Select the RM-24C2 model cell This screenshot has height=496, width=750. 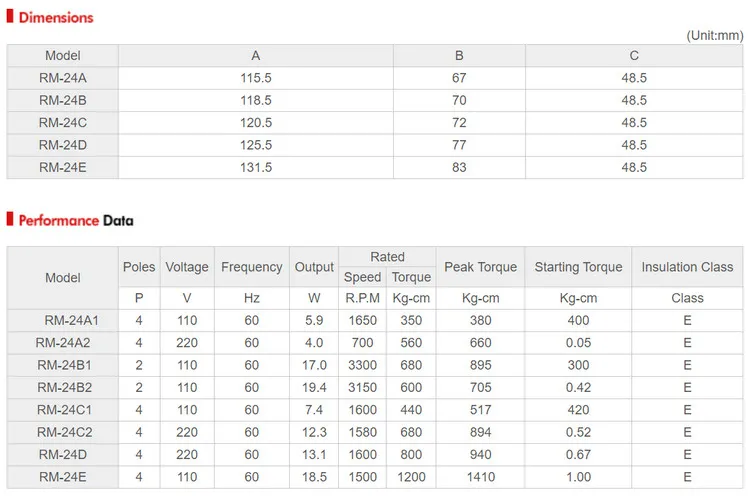[64, 432]
